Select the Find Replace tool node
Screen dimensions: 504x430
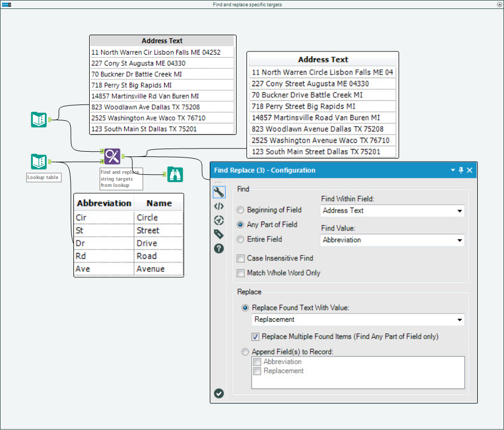tap(112, 156)
